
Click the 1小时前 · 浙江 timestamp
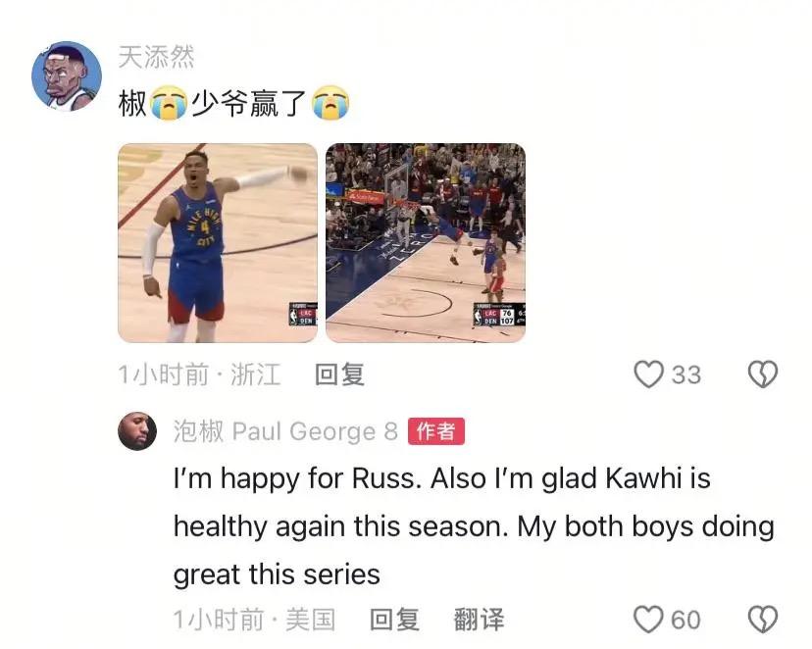point(199,374)
